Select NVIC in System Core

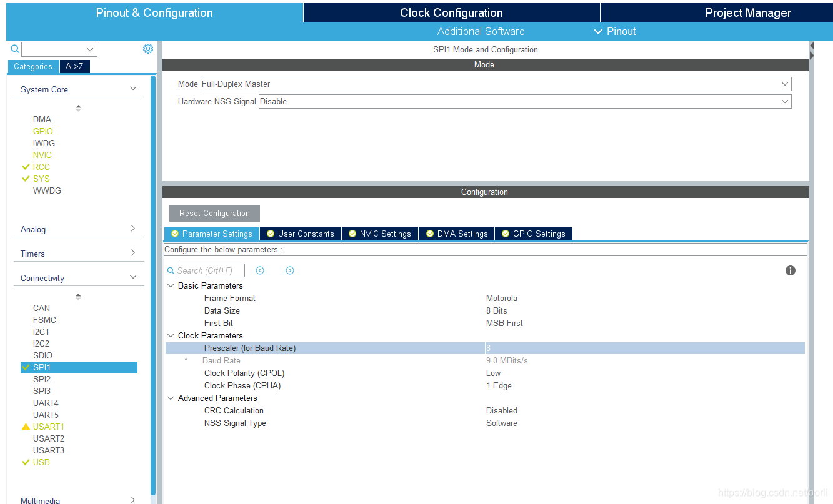pos(42,155)
